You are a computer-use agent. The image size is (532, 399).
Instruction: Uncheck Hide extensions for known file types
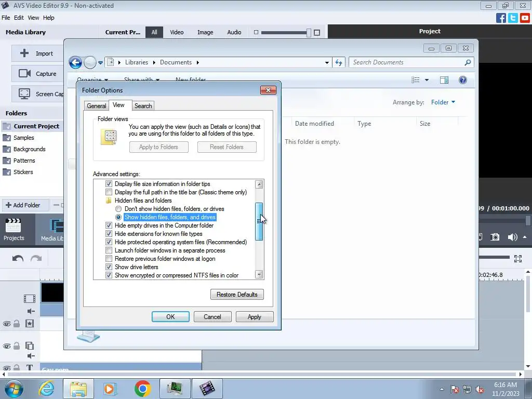point(109,234)
